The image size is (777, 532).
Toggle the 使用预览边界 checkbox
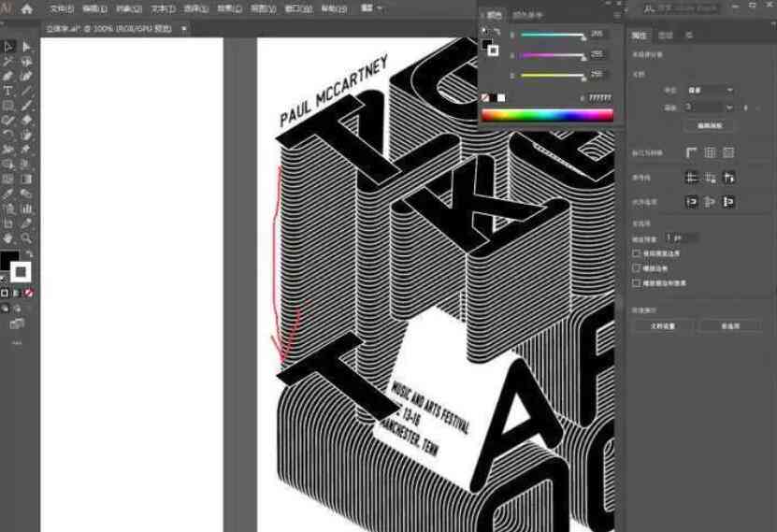point(637,253)
